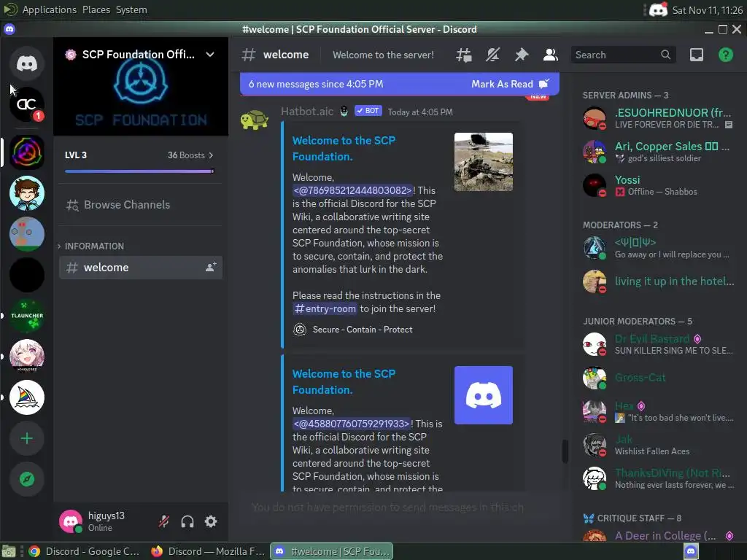Screen dimensions: 747x560
Task: Open User Settings gear icon
Action: click(211, 521)
